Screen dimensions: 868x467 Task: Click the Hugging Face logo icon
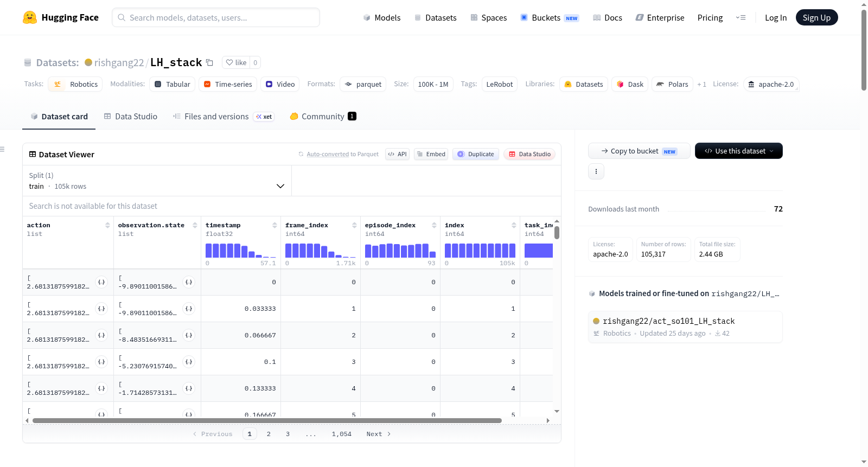point(30,17)
